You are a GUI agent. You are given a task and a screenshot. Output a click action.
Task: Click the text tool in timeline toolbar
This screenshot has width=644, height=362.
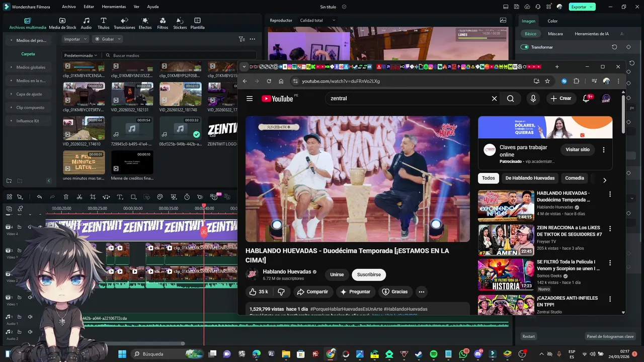click(x=120, y=197)
